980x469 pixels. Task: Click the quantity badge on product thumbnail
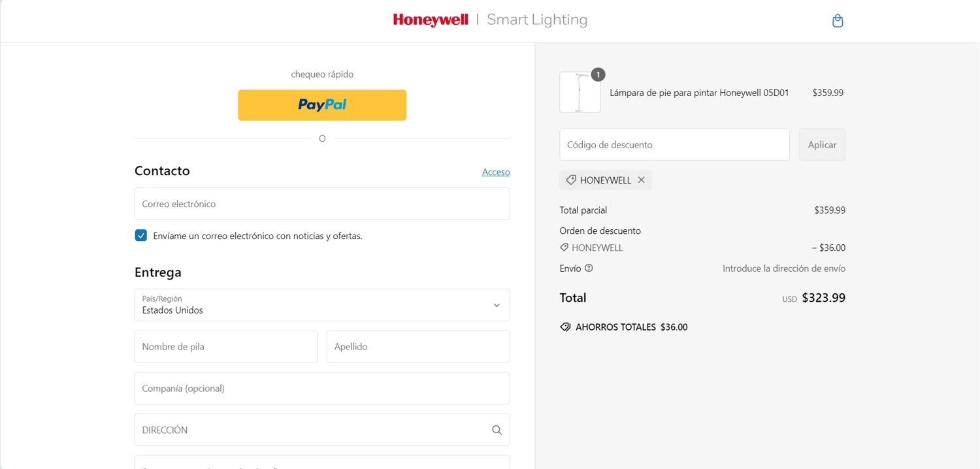pos(598,74)
